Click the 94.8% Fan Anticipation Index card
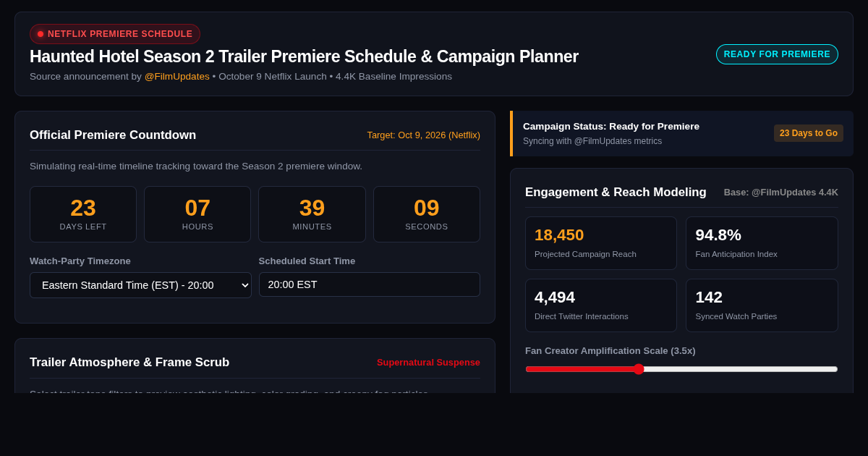This screenshot has width=868, height=456. [x=762, y=243]
